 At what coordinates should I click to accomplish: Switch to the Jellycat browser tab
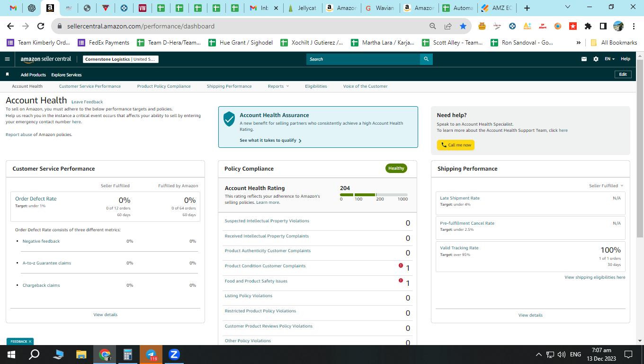click(303, 8)
